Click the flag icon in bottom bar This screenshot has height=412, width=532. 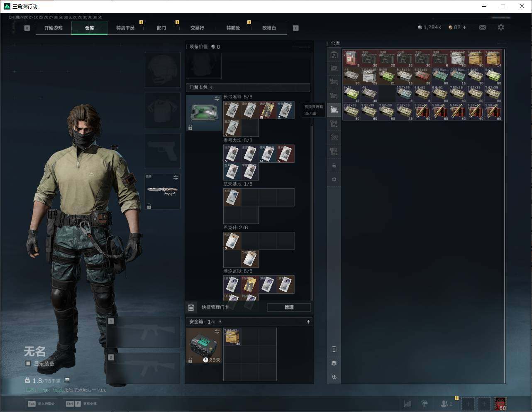point(425,404)
